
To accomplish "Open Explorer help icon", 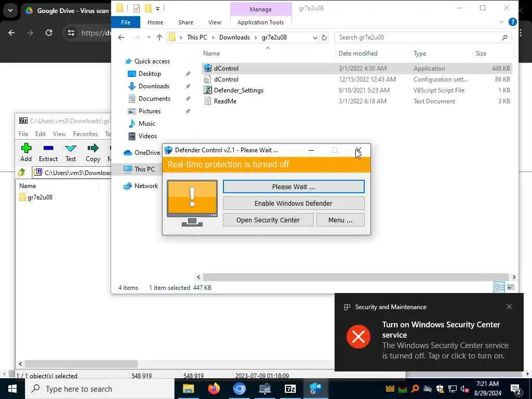I will tap(512, 22).
